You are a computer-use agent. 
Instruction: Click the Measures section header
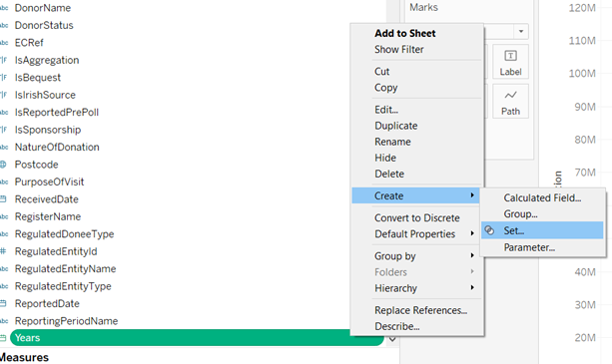tap(24, 357)
